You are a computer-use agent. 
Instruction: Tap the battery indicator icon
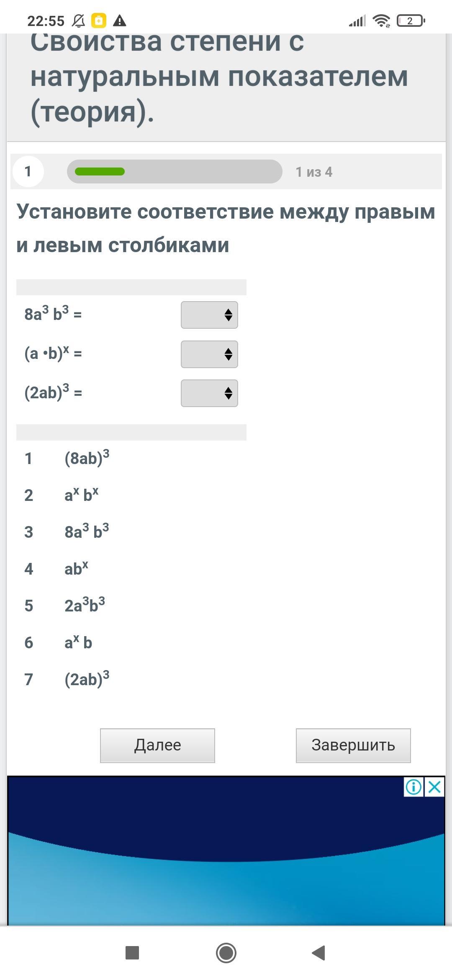pyautogui.click(x=411, y=21)
